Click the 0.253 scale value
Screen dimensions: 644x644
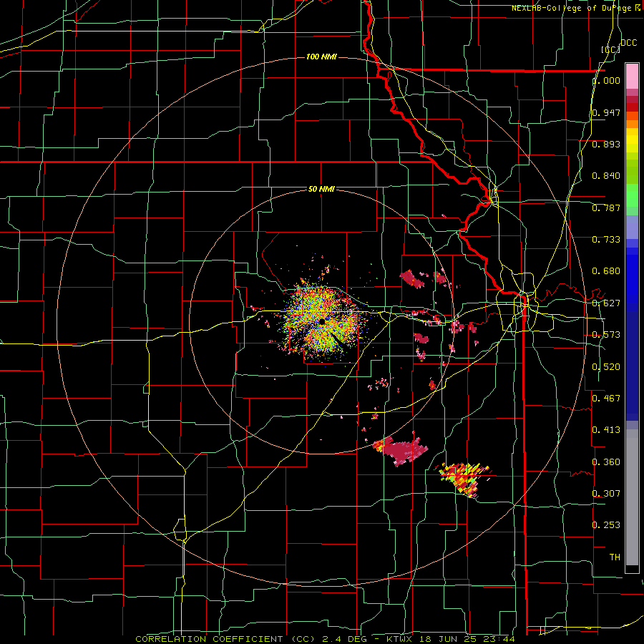606,525
